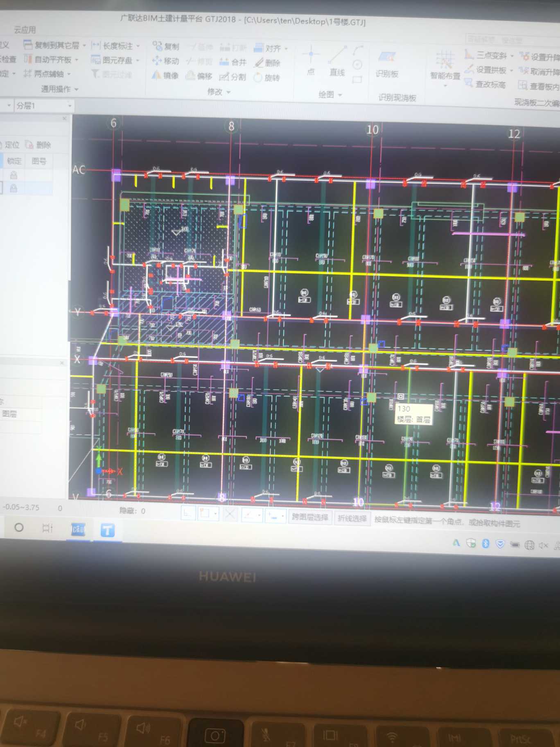
Task: Click the 图层 row in lower panel
Action: (x=20, y=414)
